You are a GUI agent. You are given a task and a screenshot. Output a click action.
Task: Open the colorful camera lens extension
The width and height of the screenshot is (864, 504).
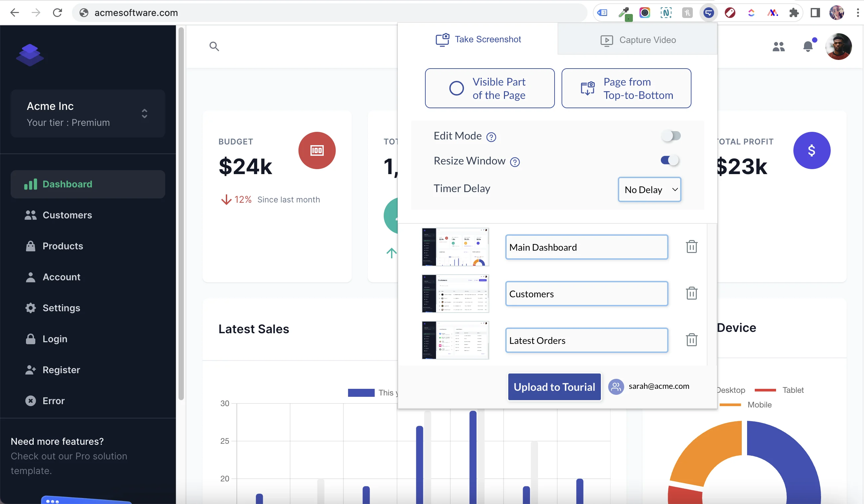[645, 13]
